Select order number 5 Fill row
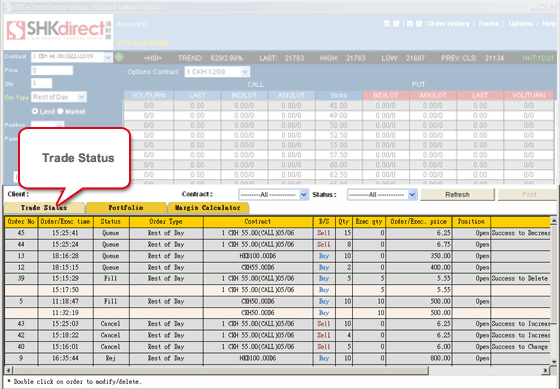Viewport: 560px width, 389px height. pyautogui.click(x=278, y=301)
